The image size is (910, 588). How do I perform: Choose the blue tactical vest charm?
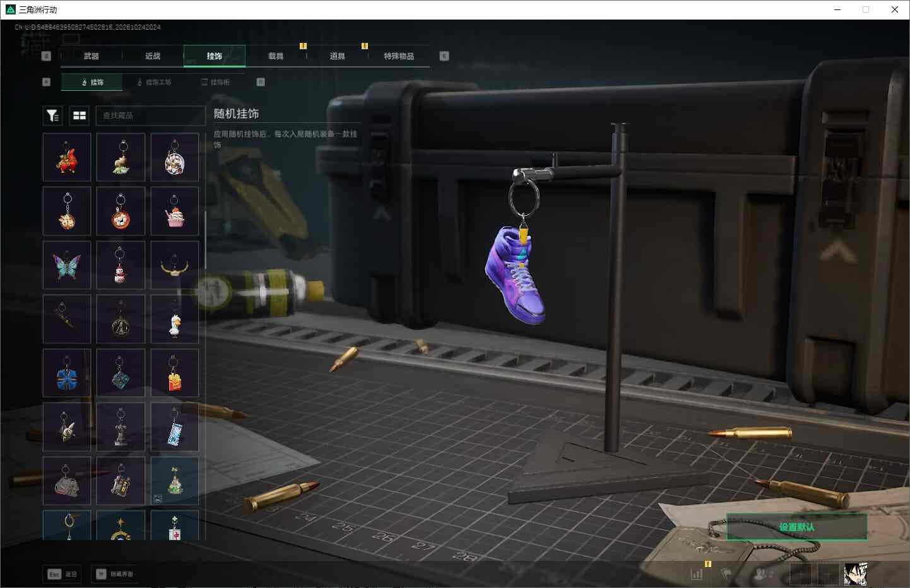tap(67, 373)
